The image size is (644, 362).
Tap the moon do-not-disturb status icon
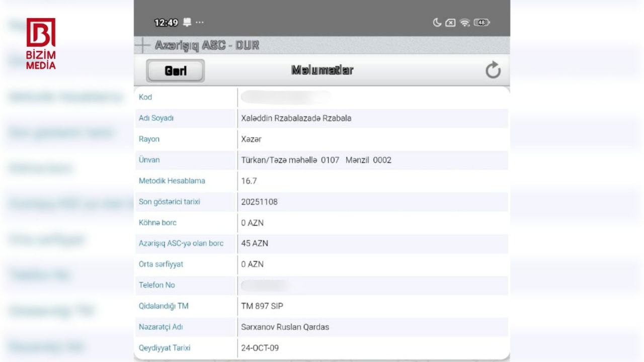point(437,23)
